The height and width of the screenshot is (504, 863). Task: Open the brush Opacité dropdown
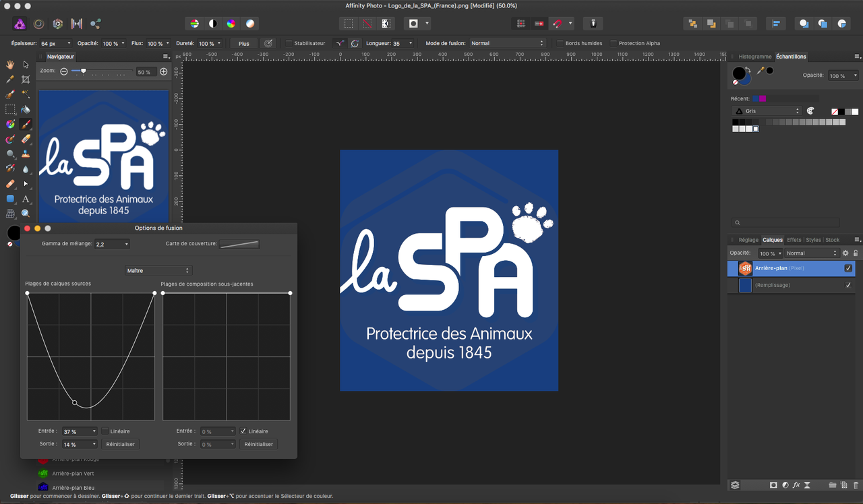123,43
